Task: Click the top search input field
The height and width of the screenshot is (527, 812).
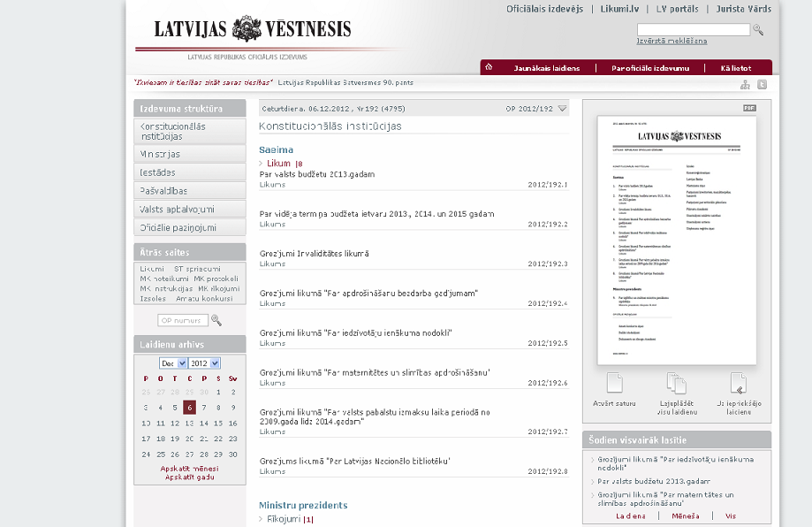Action: 693,29
